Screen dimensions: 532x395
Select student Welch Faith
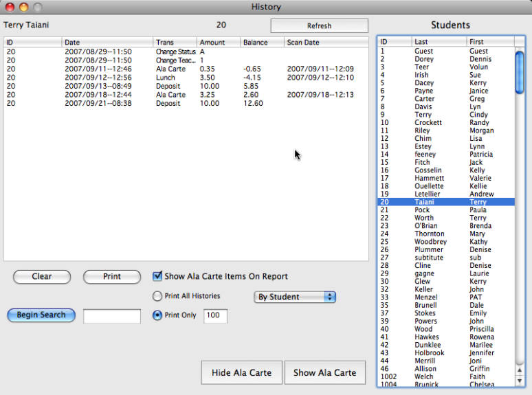tap(446, 376)
